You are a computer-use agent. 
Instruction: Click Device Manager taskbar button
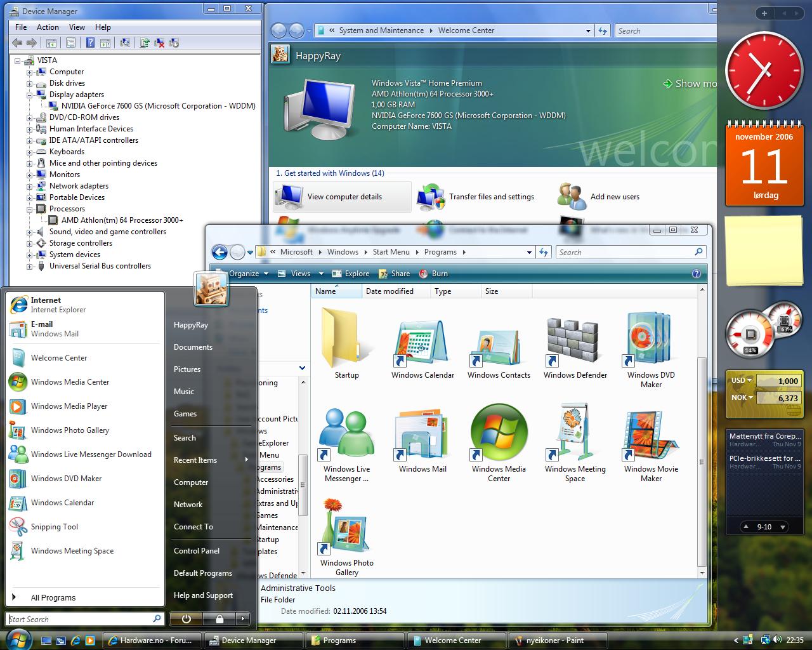(252, 640)
